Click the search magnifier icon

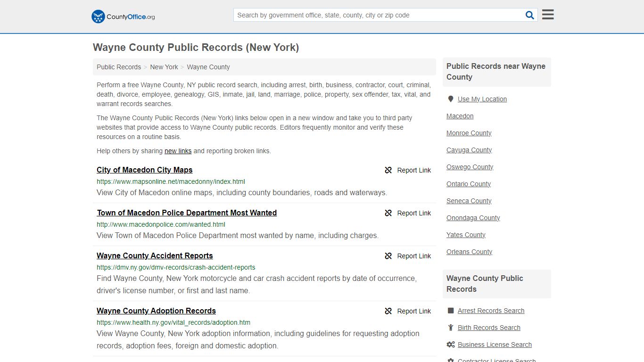pos(530,15)
